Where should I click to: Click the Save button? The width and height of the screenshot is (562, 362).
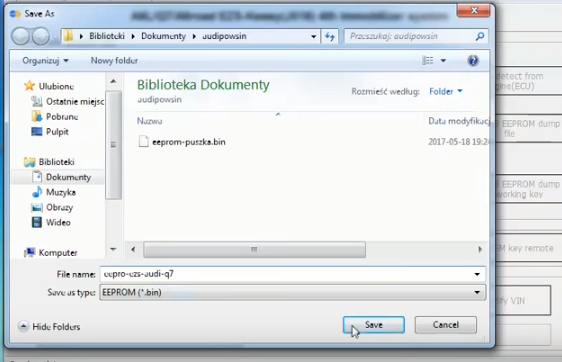click(374, 325)
